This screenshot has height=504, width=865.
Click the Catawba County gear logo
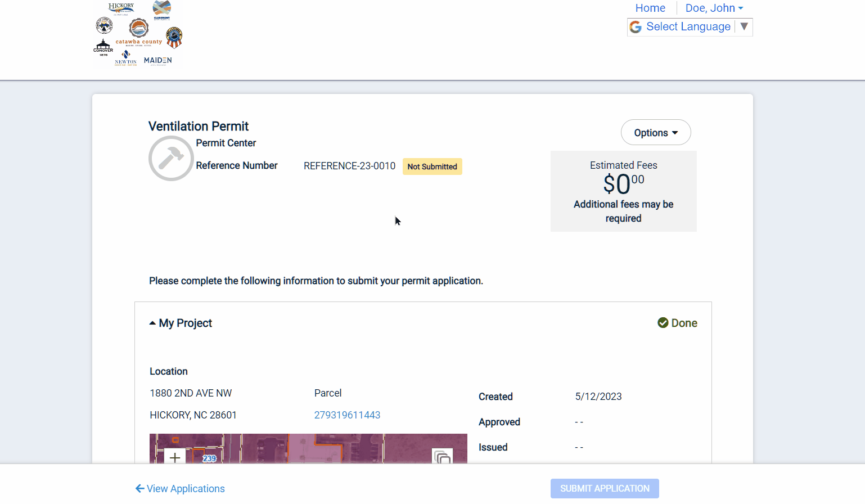(139, 30)
